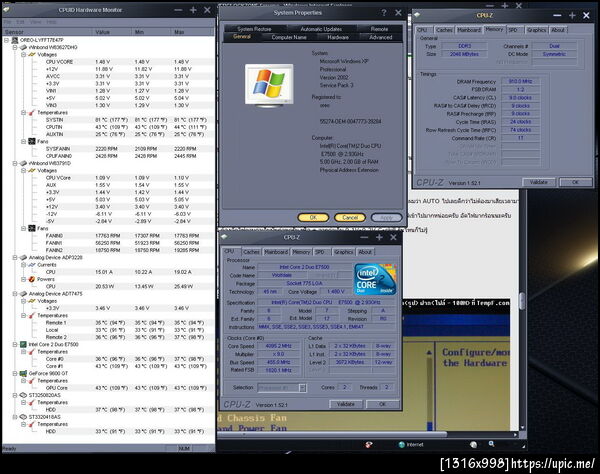Click Validate in the CPU-Z memory window
The width and height of the screenshot is (600, 474).
538,182
